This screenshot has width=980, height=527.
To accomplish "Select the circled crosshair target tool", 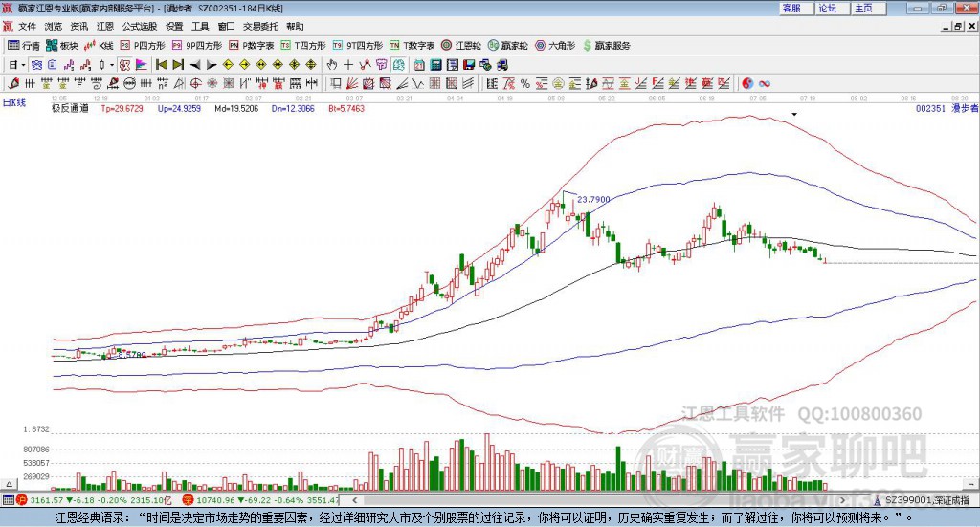I will 195,83.
